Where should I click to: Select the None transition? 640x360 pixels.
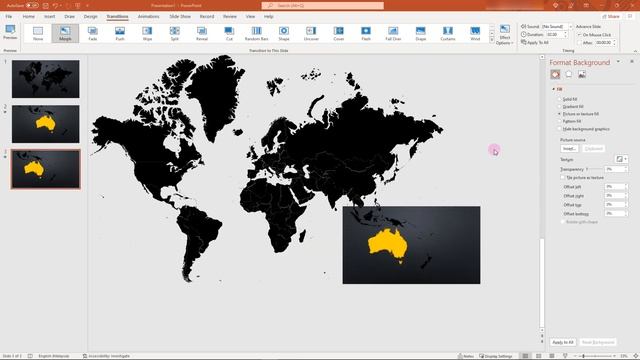38,33
